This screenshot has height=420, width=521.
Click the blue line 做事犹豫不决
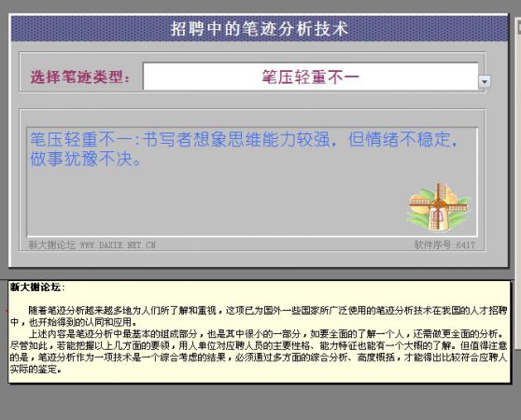[x=86, y=159]
